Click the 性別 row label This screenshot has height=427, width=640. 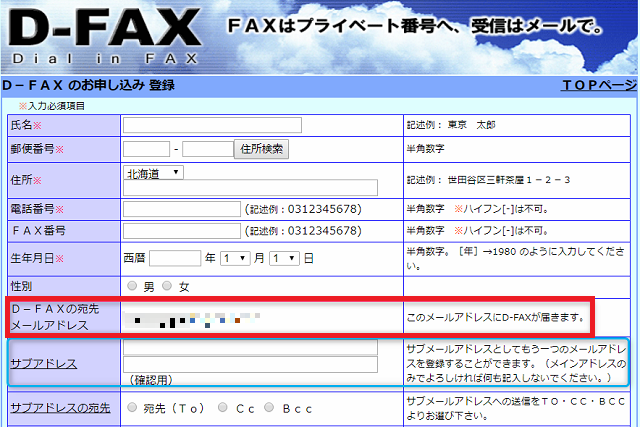click(x=21, y=286)
